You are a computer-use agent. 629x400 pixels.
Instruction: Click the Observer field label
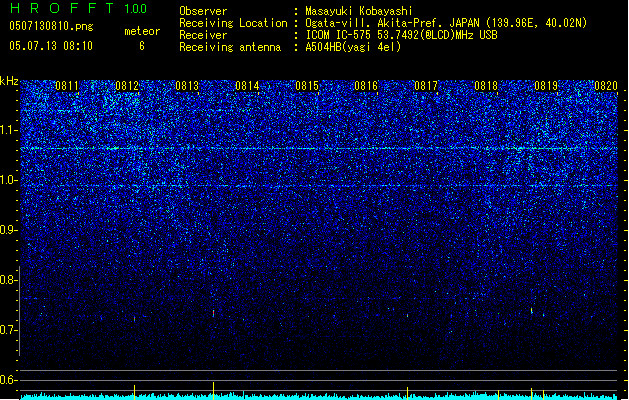tap(203, 11)
